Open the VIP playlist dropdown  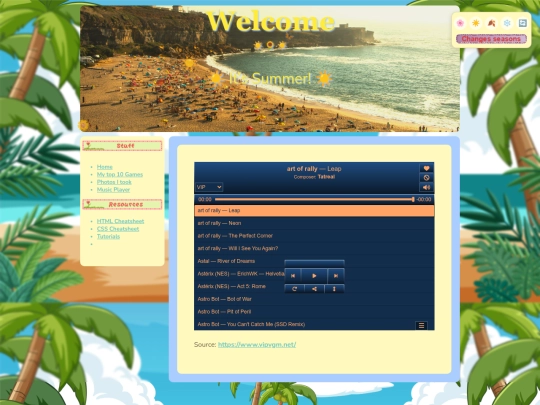pos(209,187)
